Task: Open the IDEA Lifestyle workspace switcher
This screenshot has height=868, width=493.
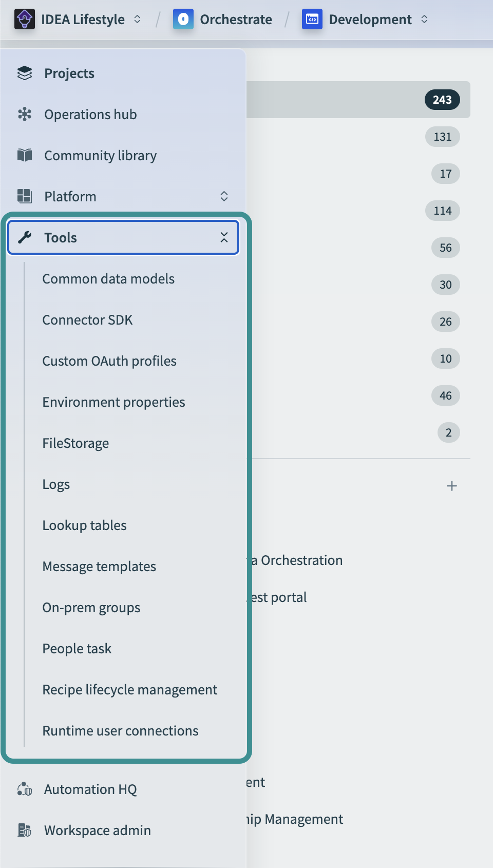Action: (x=137, y=20)
